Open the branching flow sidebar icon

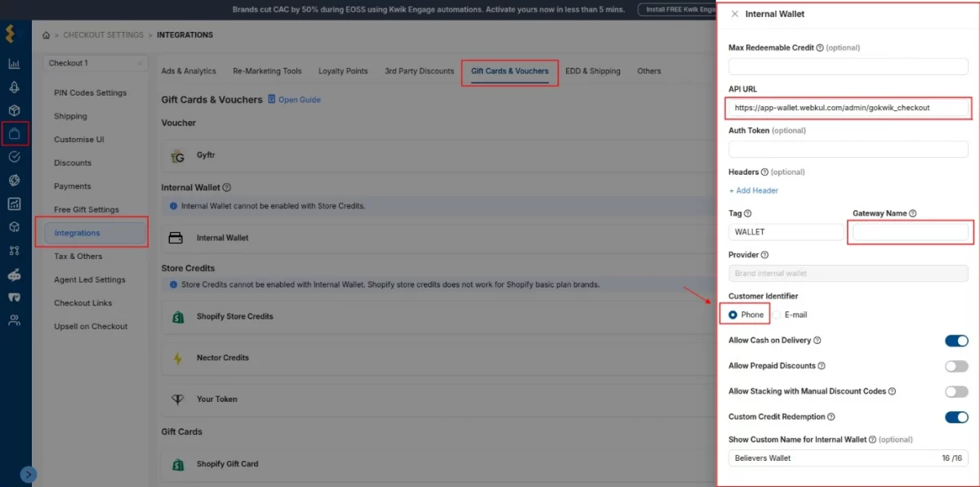tap(14, 251)
